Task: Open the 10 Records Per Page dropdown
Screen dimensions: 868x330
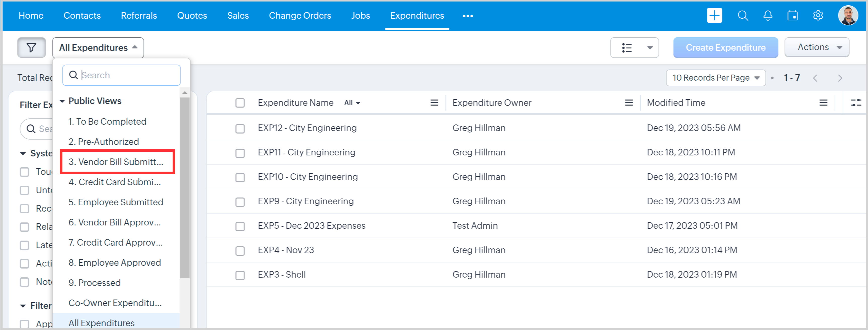Action: click(716, 78)
